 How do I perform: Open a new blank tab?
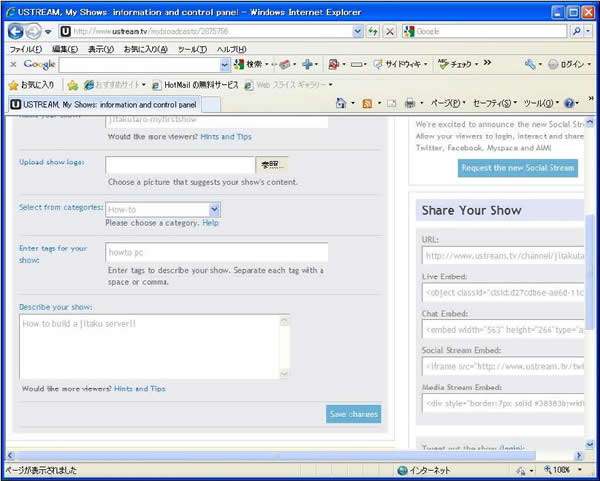tap(211, 105)
